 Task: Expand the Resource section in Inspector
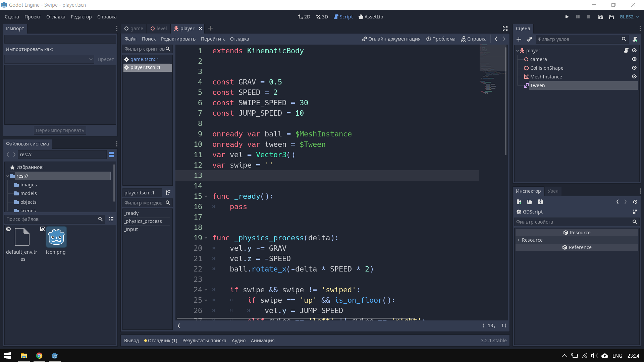[518, 240]
